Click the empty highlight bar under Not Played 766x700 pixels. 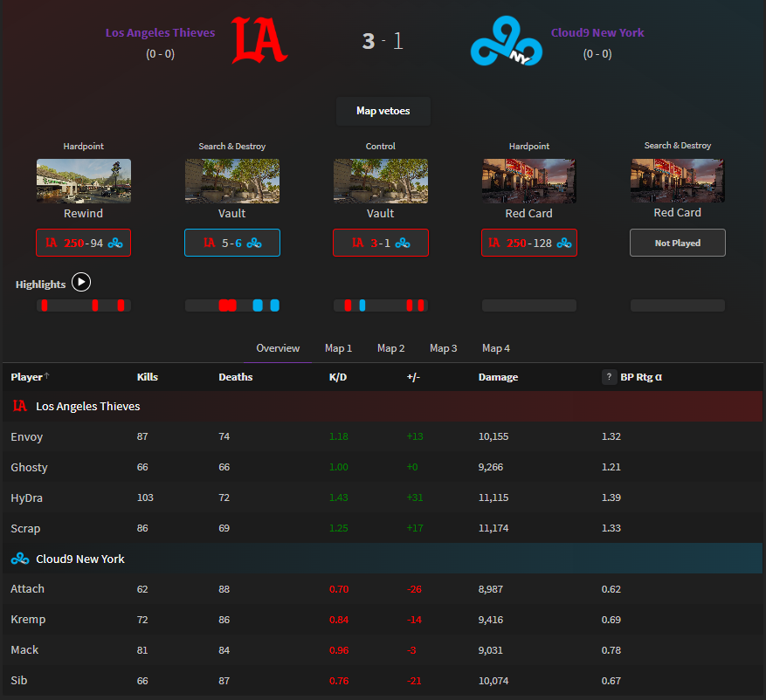pyautogui.click(x=678, y=305)
